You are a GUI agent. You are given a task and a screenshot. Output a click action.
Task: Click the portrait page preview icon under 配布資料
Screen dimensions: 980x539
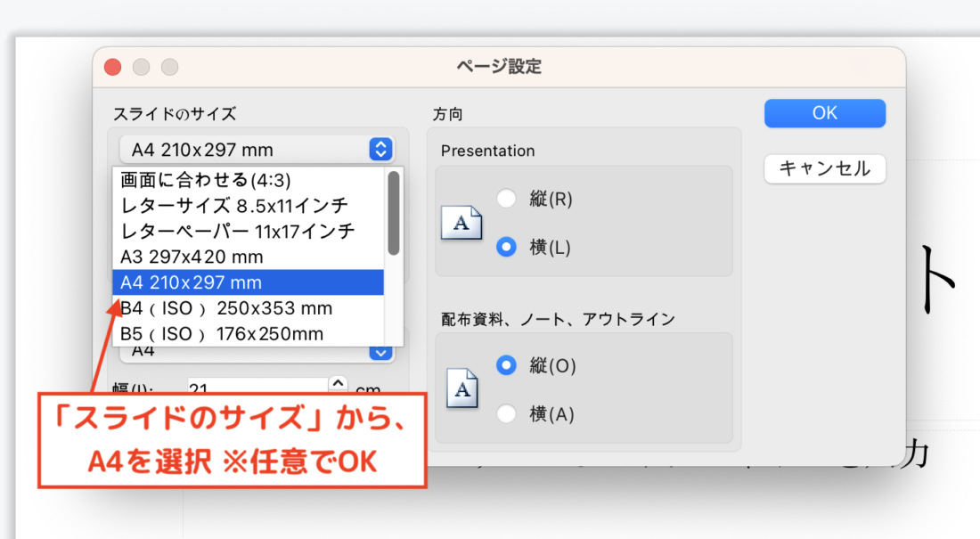point(461,388)
